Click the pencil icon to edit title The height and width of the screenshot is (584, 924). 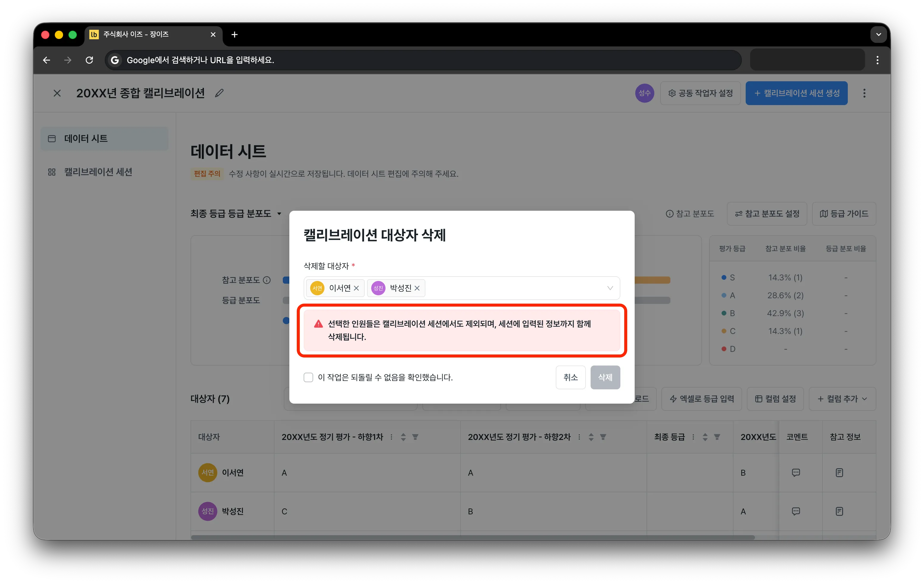[x=219, y=93]
